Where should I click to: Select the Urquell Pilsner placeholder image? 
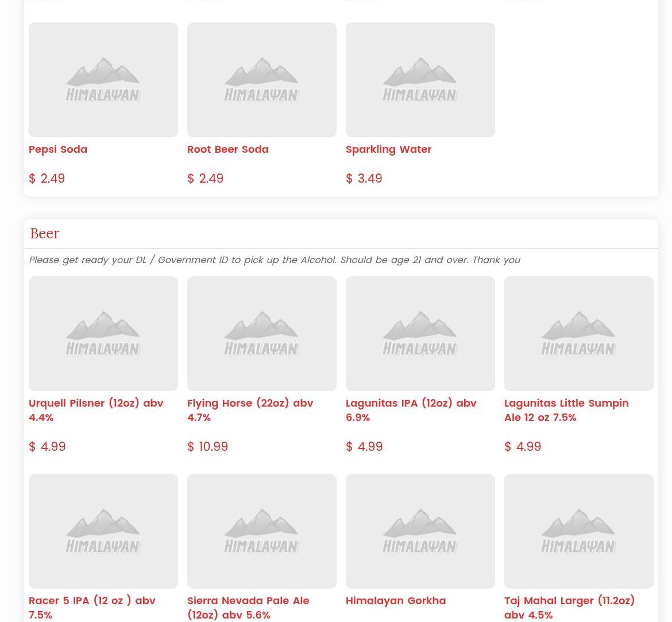tap(103, 334)
